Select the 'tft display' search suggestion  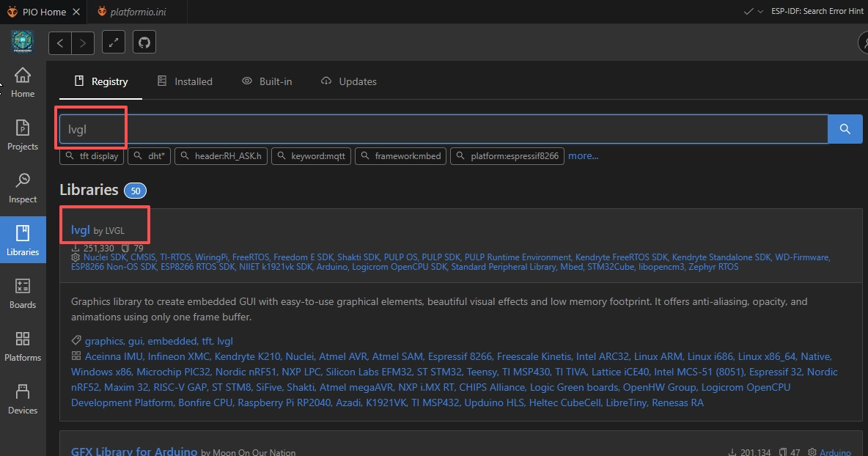pyautogui.click(x=92, y=156)
